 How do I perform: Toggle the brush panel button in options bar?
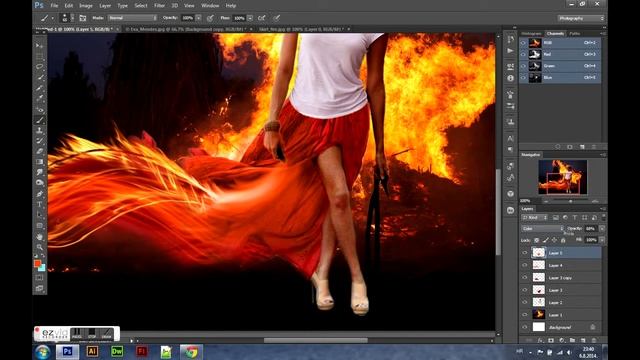83,18
